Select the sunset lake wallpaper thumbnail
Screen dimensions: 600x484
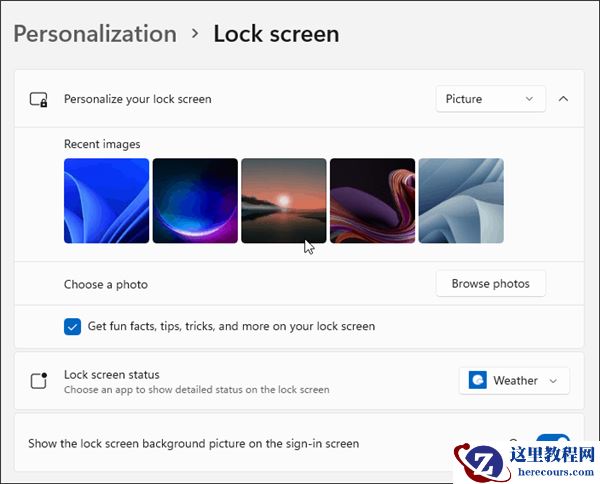point(284,201)
